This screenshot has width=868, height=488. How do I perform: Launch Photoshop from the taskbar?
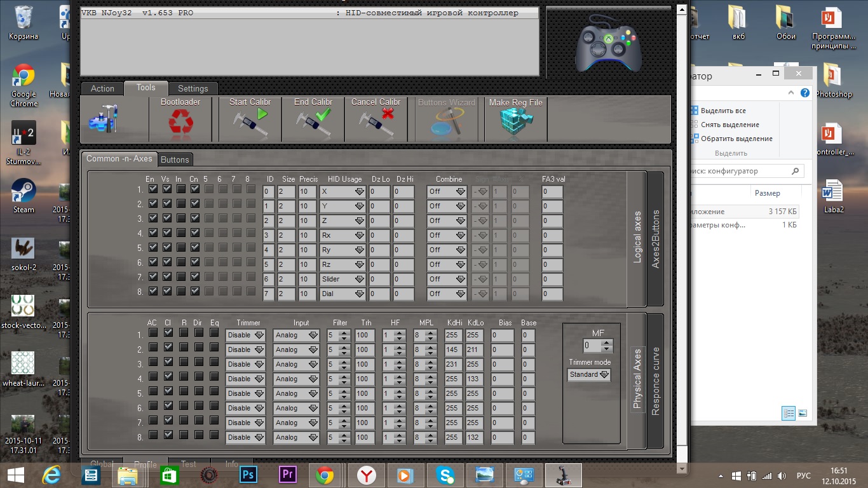(248, 475)
